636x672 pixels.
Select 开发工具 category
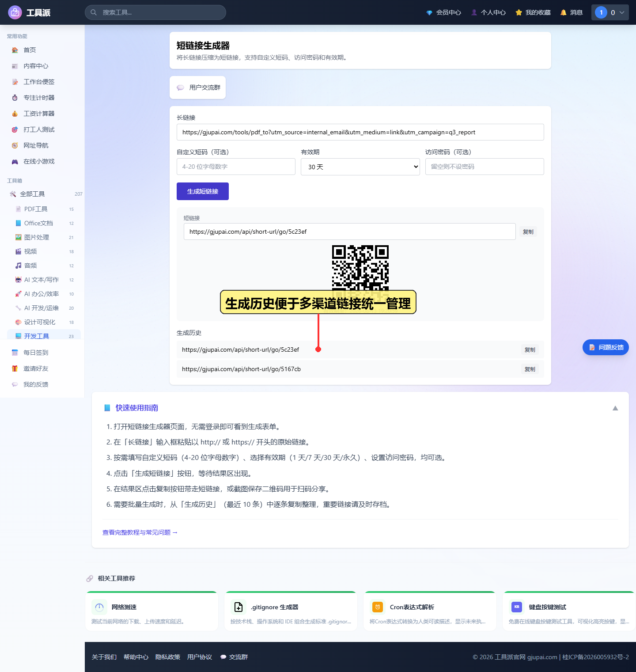pos(44,334)
